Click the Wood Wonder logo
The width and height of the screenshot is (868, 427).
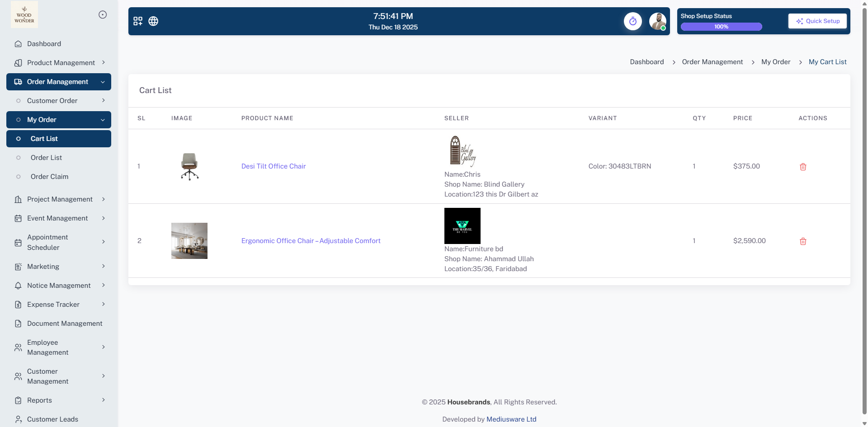[x=24, y=15]
